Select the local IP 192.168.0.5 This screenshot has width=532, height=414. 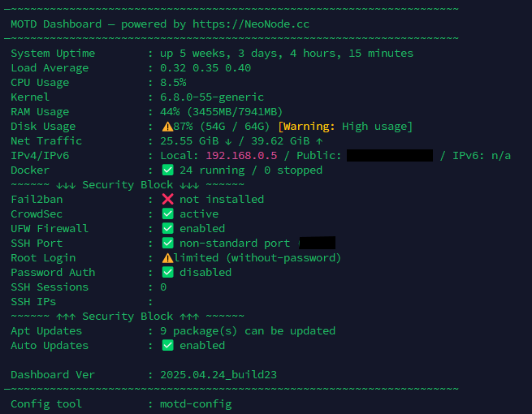[x=241, y=155]
